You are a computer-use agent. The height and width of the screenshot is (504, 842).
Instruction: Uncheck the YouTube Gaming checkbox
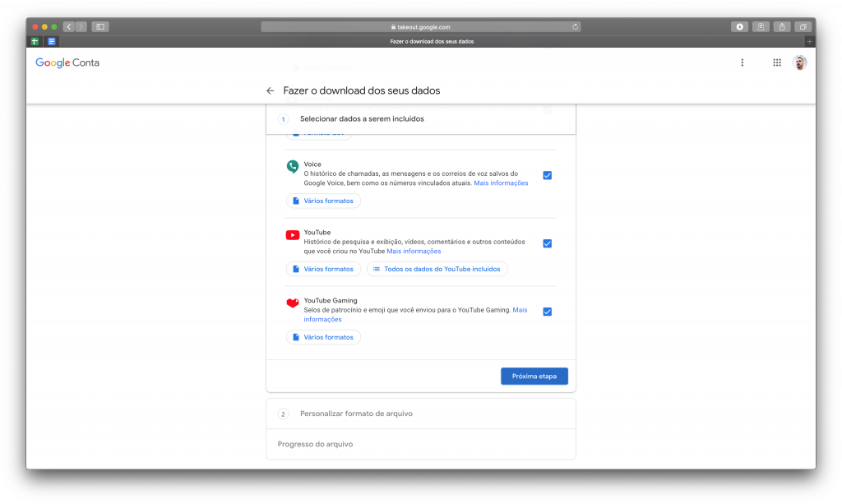547,312
